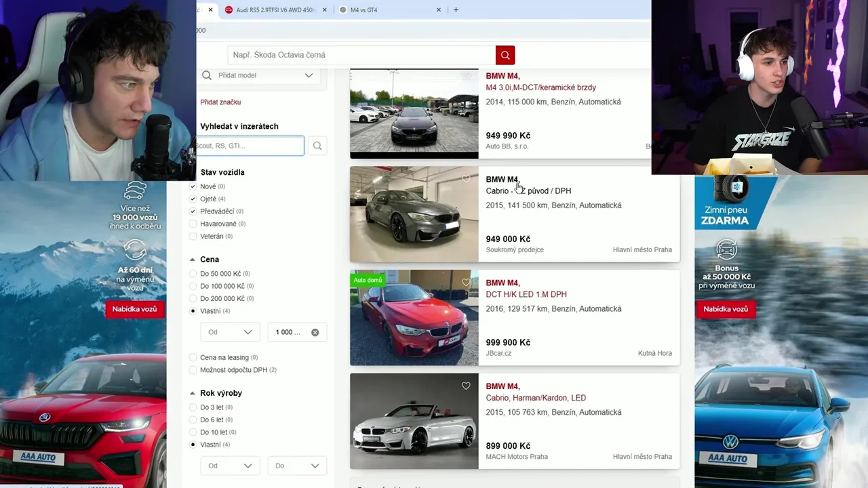Click the 899 000 Kč price

coord(508,446)
